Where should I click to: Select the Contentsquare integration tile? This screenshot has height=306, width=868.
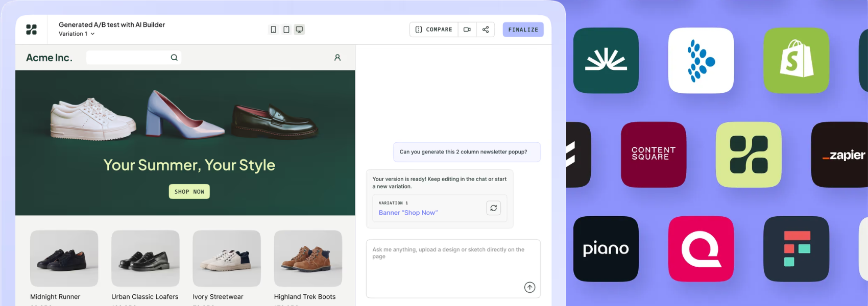pos(653,155)
